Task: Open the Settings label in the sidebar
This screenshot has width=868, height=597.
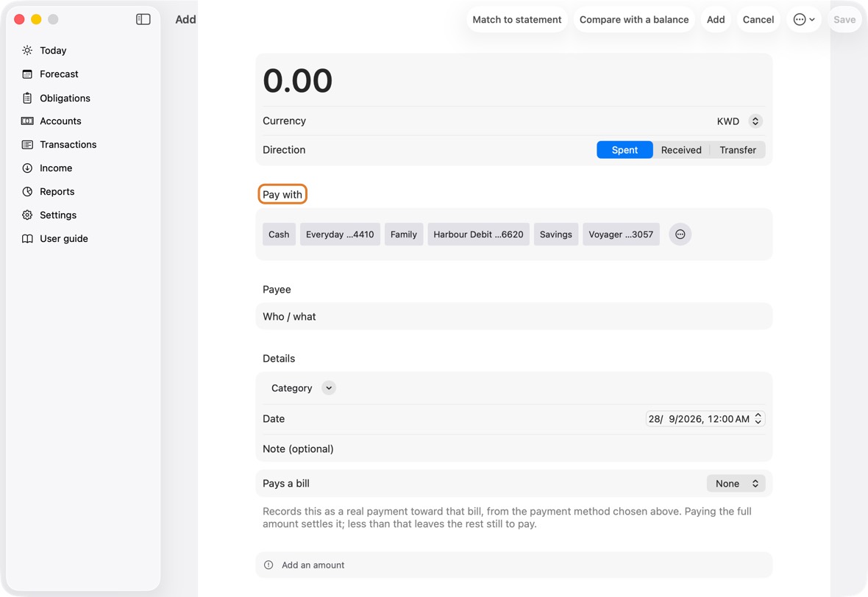Action: coord(58,215)
